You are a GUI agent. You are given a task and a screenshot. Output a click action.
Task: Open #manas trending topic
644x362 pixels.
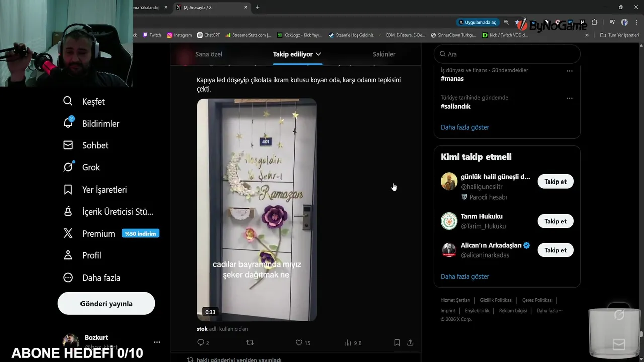(x=452, y=79)
